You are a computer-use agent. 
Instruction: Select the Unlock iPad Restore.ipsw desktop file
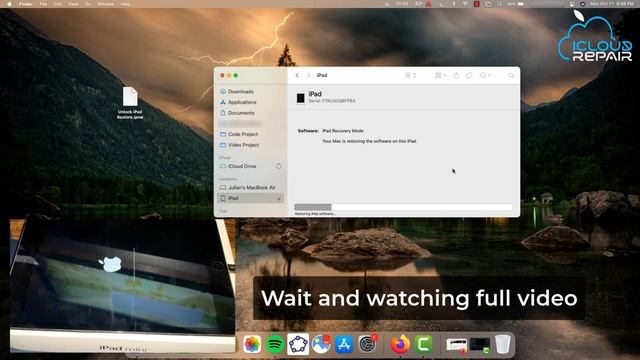pyautogui.click(x=130, y=103)
